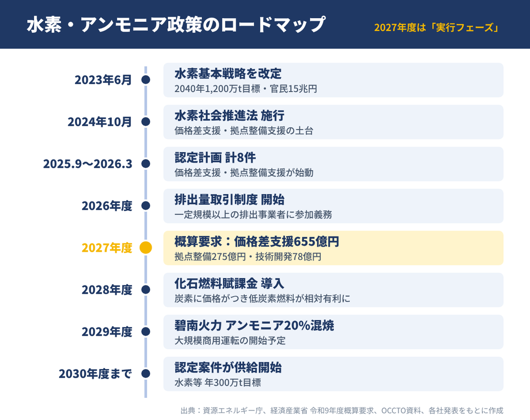Click the 2030年度まで timeline dot

point(145,374)
